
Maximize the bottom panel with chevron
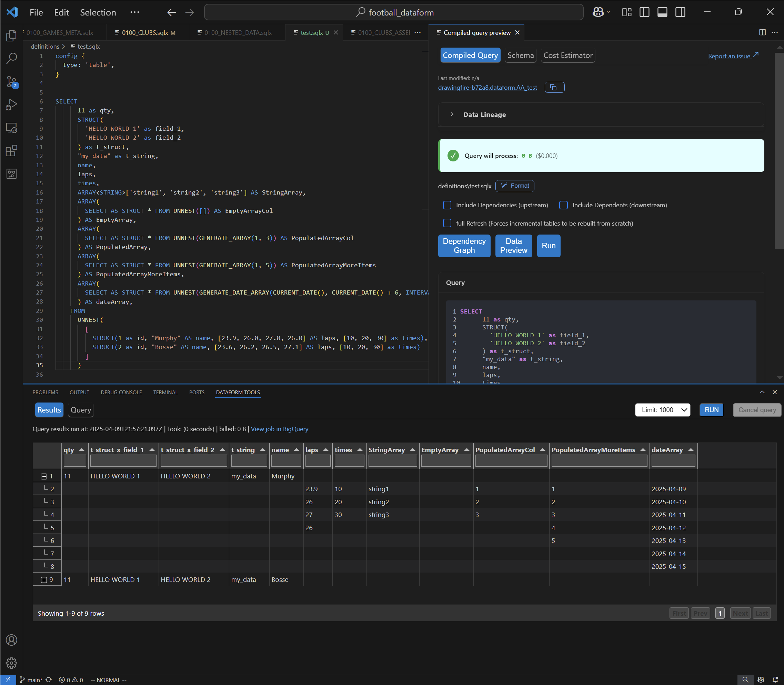(762, 392)
